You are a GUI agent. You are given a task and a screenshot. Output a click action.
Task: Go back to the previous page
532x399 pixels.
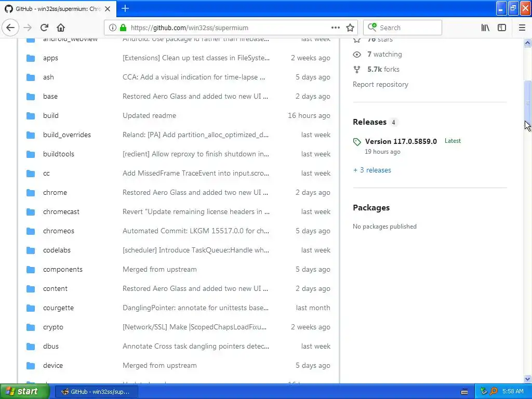tap(10, 28)
